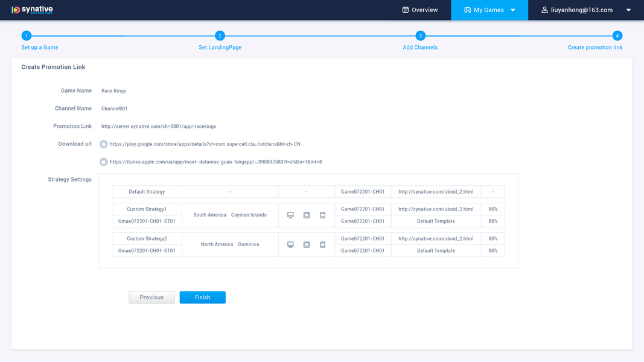Click phone device icon in Custom Strategy1
Image resolution: width=644 pixels, height=362 pixels.
pos(323,215)
